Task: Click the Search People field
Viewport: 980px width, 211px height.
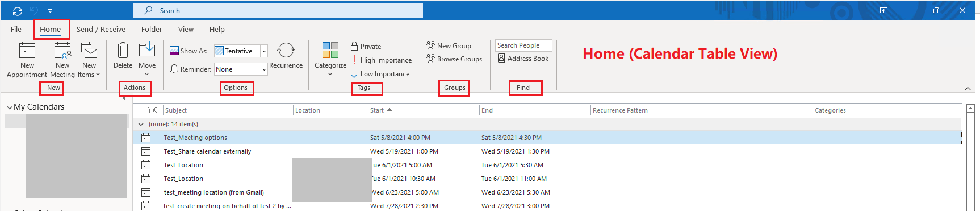Action: pyautogui.click(x=523, y=45)
